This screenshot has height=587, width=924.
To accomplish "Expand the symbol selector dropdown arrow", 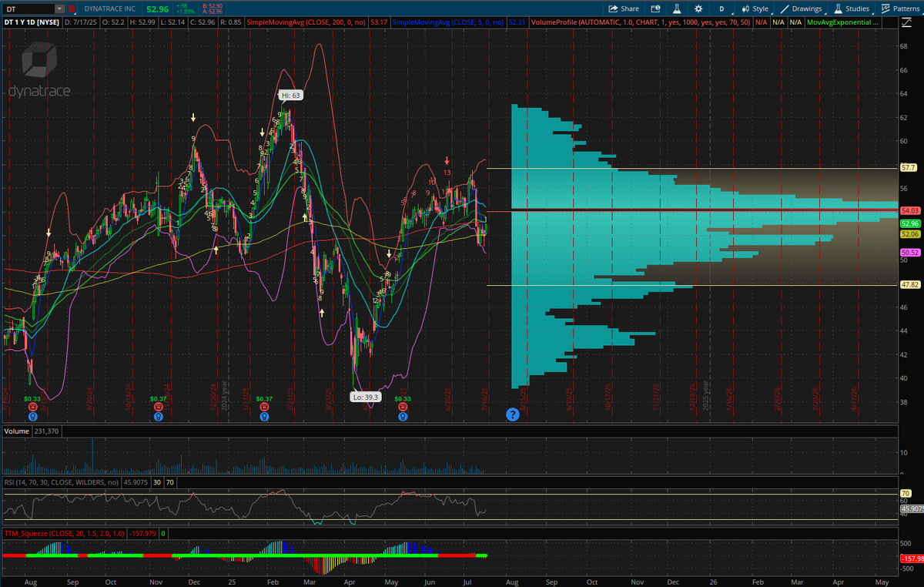I will click(60, 8).
